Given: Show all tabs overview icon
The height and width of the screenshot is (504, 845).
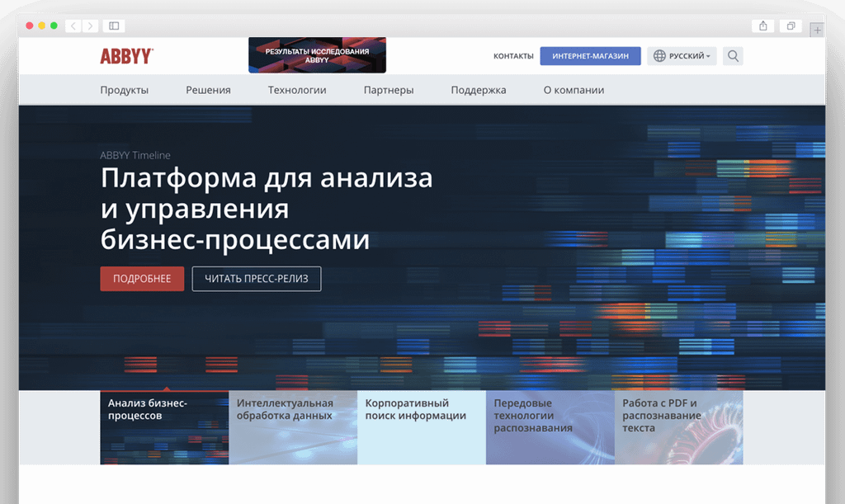Looking at the screenshot, I should (x=791, y=26).
